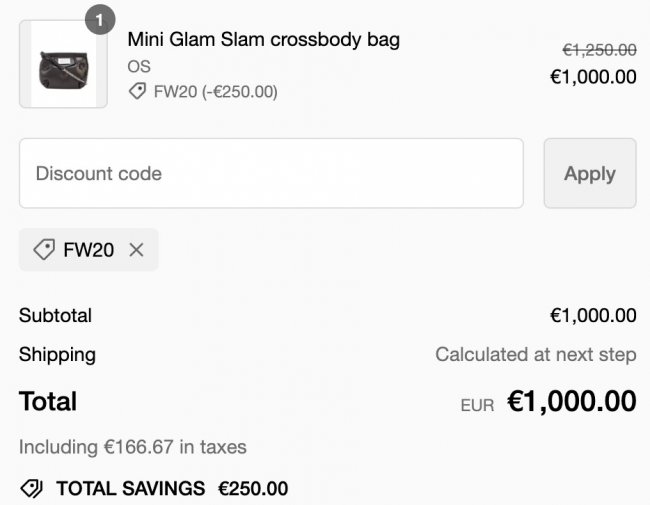The height and width of the screenshot is (505, 650).
Task: Click the Apply discount button
Action: point(590,173)
